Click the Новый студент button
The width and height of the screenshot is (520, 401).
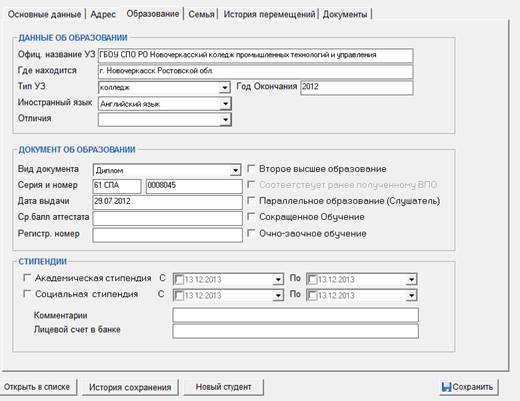point(223,387)
